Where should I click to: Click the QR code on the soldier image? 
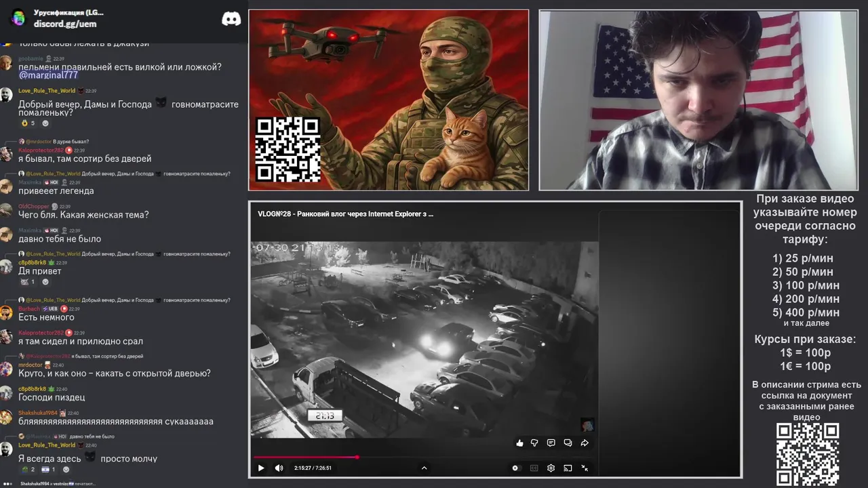[x=288, y=150]
